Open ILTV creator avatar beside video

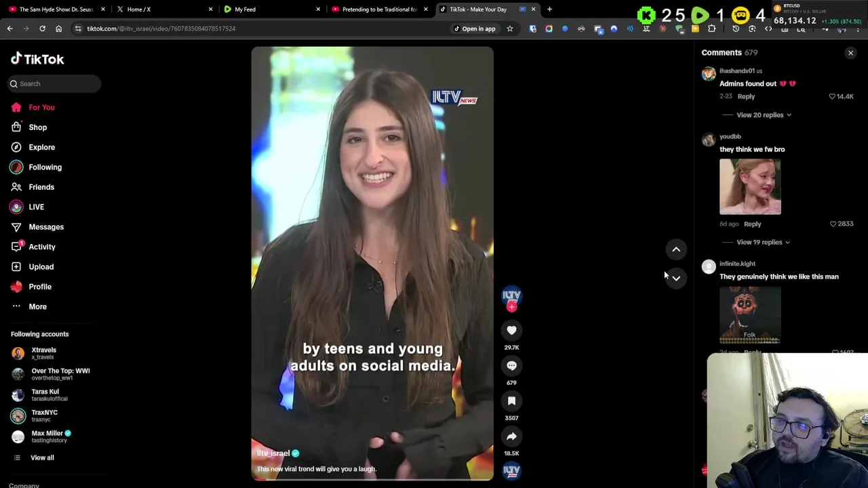point(511,296)
